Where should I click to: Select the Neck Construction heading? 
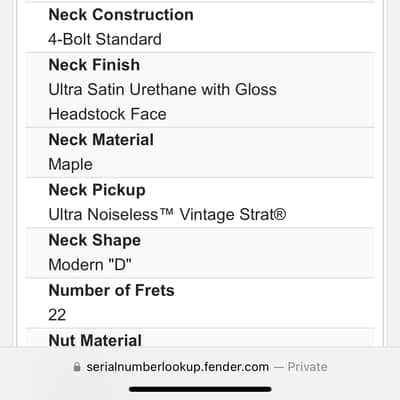(121, 15)
